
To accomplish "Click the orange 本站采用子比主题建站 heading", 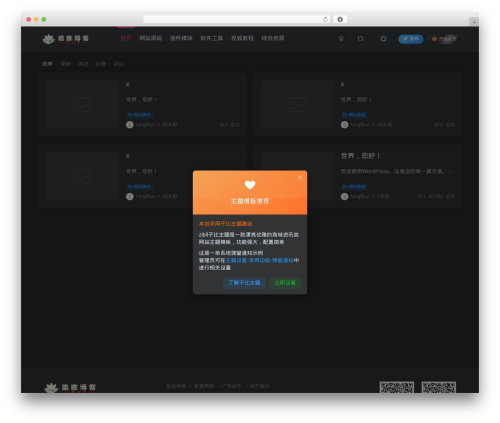I will (225, 224).
